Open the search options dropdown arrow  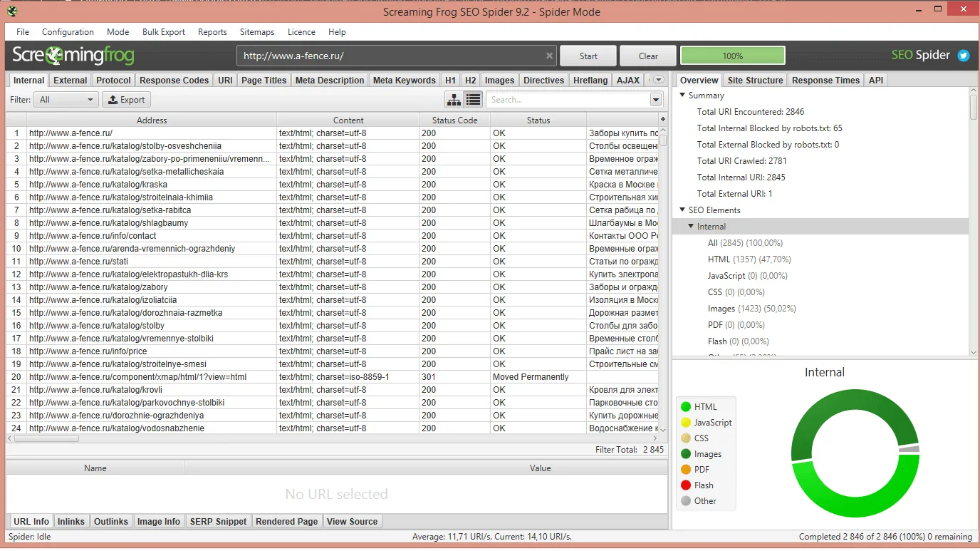pyautogui.click(x=655, y=100)
